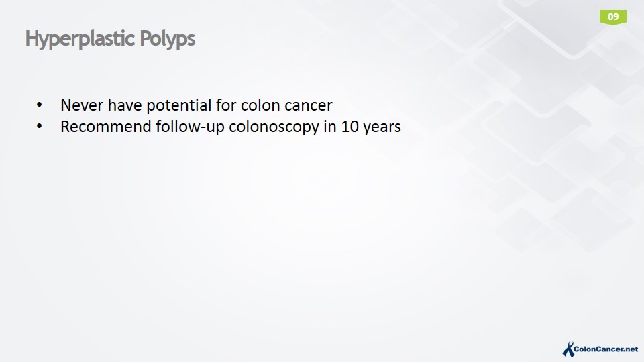Click the word "Hyperplastic" in the title
Screen dimensions: 644x362
[x=80, y=39]
